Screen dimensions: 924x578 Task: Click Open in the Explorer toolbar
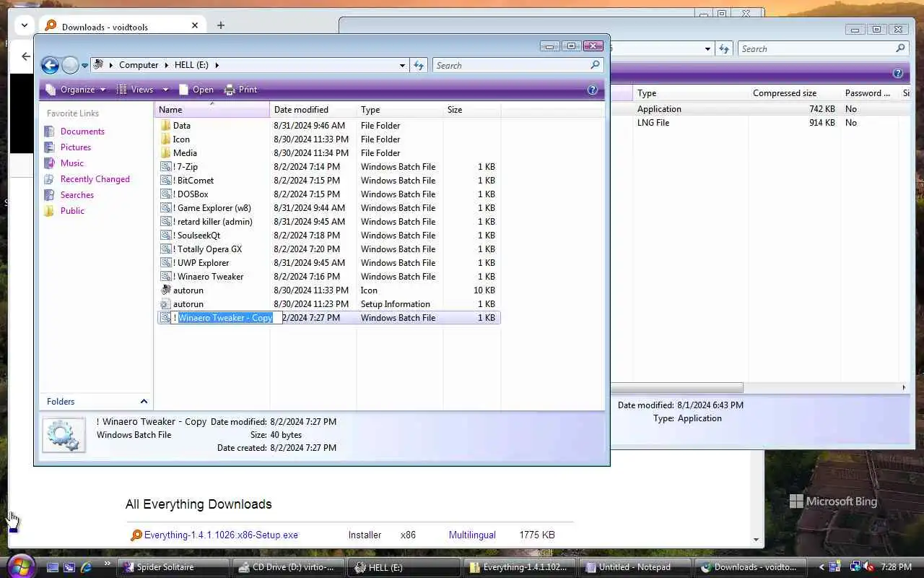click(196, 90)
